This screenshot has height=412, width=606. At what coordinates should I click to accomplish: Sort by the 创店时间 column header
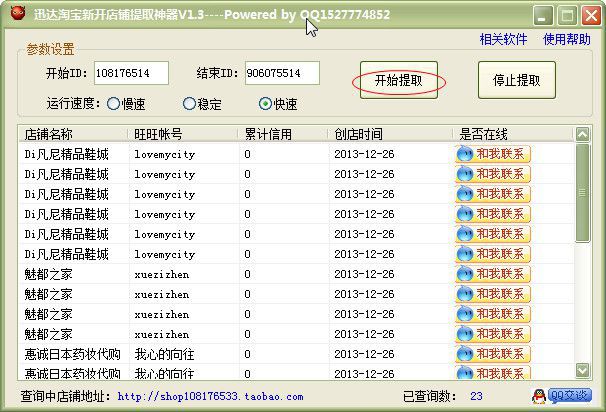coord(390,134)
